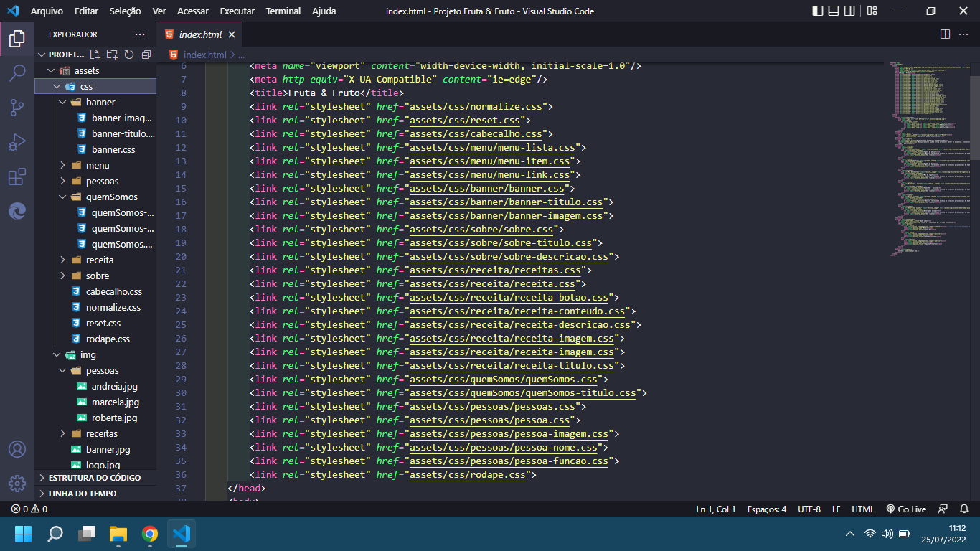Open the Source Control view
The width and height of the screenshot is (980, 551).
(x=17, y=108)
